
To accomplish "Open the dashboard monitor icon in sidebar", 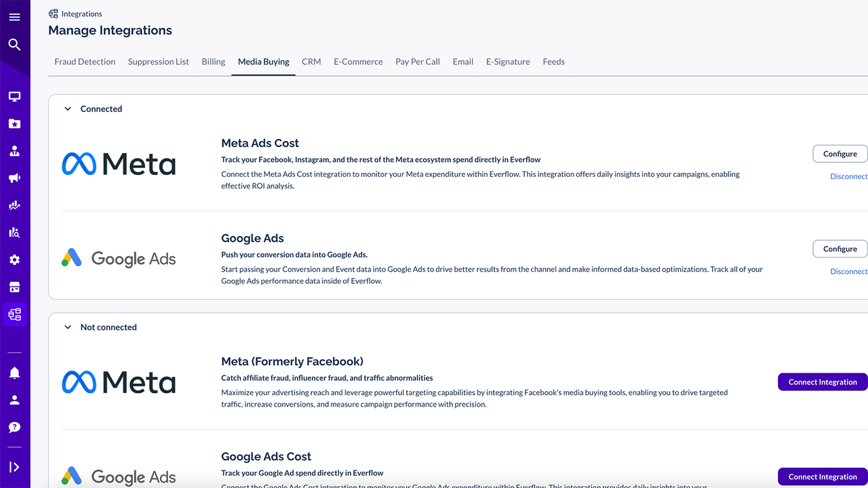I will 15,96.
